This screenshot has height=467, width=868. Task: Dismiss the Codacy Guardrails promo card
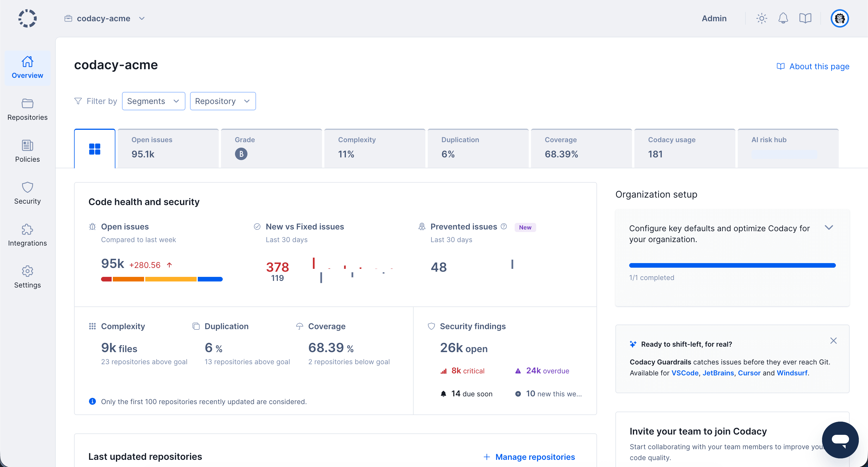coord(833,341)
